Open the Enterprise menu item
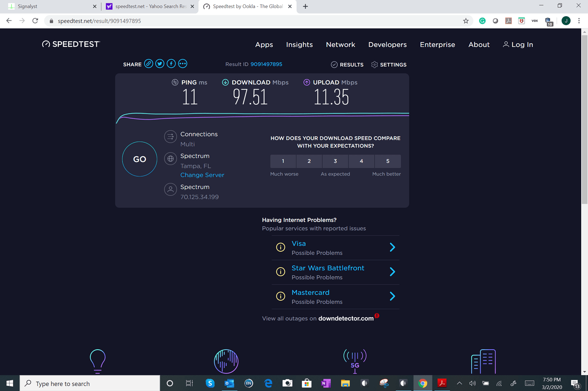 click(x=438, y=44)
